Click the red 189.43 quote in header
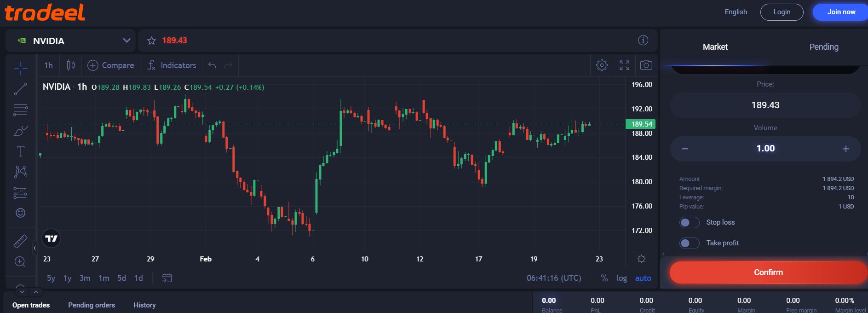This screenshot has width=868, height=313. coord(174,41)
